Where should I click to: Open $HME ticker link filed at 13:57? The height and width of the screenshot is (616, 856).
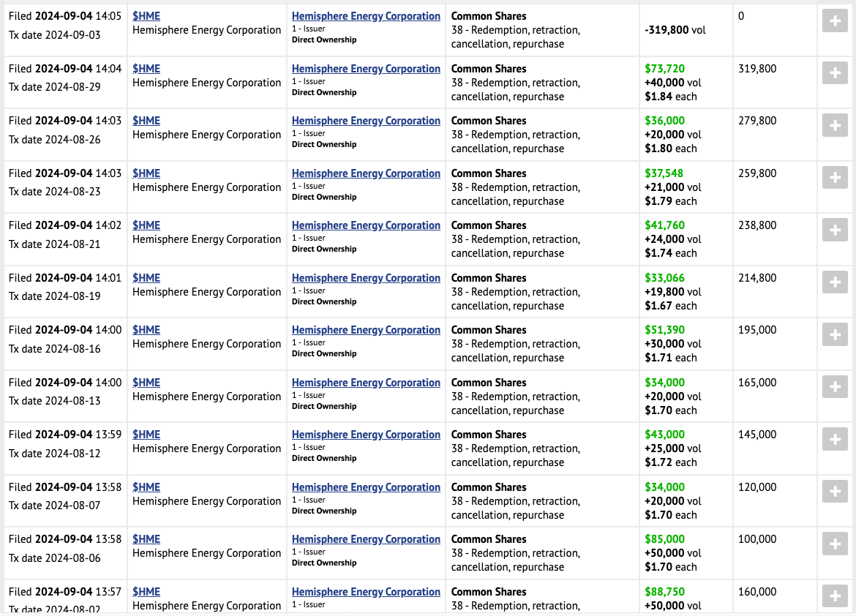click(146, 591)
